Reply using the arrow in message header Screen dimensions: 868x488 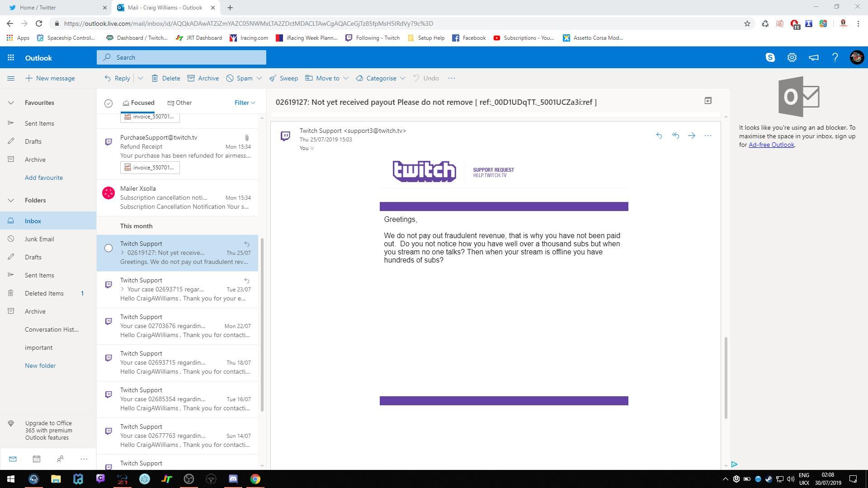(659, 136)
